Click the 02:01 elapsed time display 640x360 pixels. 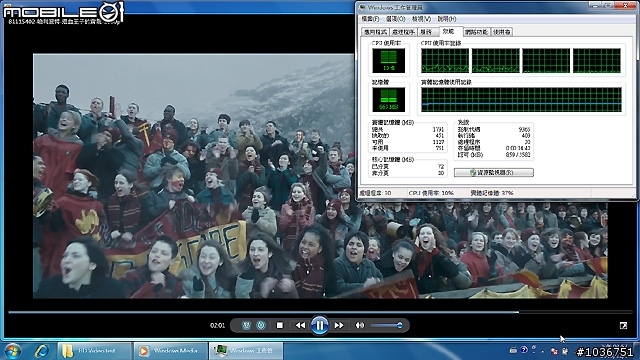pos(217,325)
